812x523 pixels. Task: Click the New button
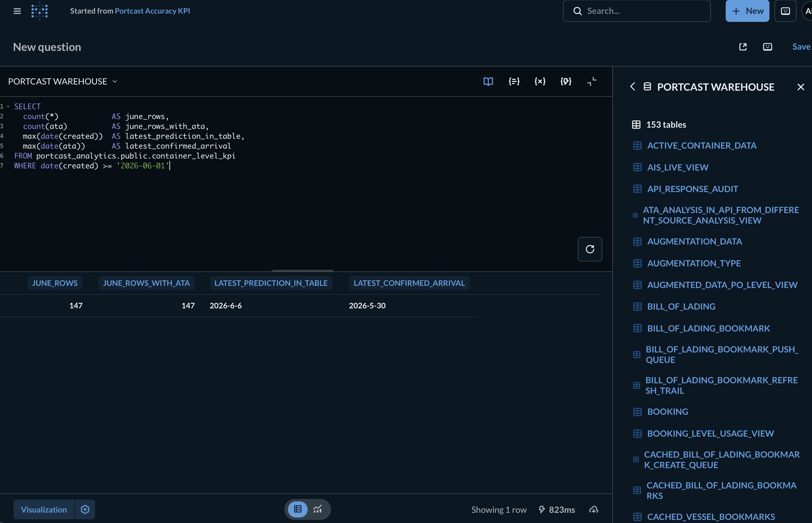pyautogui.click(x=747, y=11)
